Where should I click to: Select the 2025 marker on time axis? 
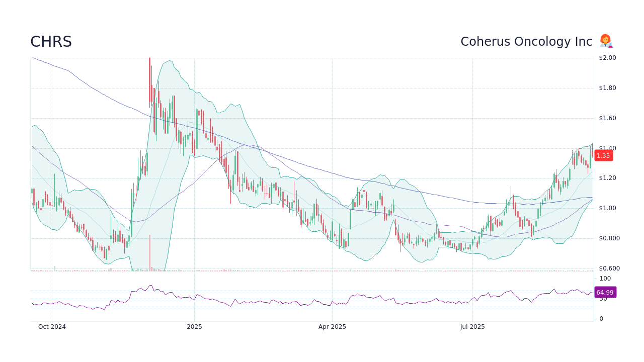coord(194,326)
